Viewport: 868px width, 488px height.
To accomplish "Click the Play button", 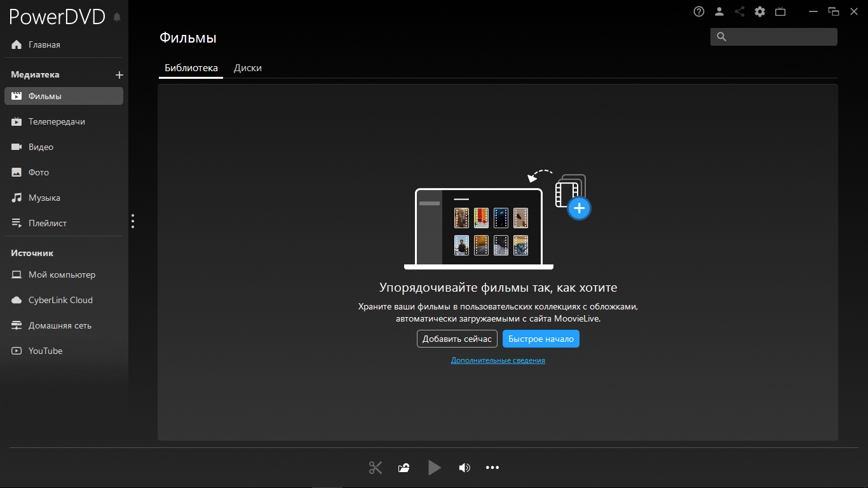I will (435, 468).
